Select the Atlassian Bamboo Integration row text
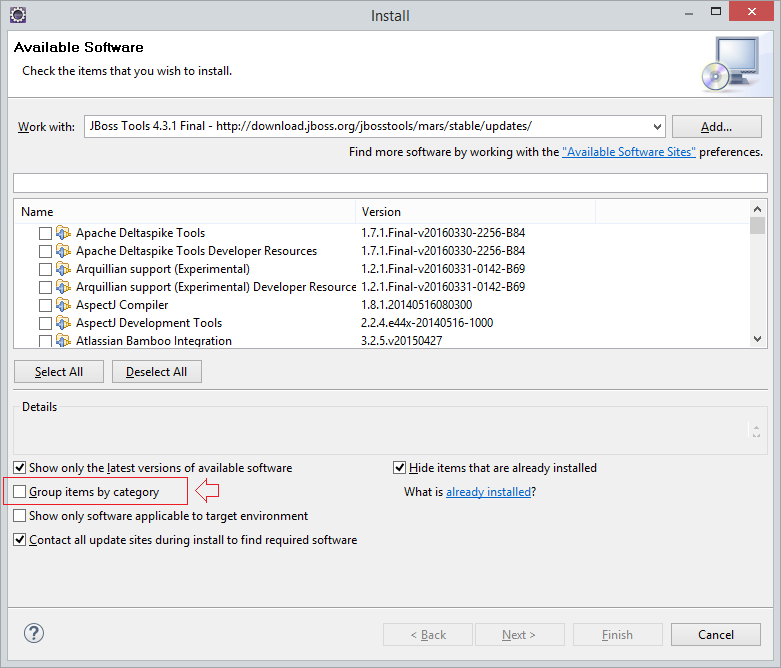This screenshot has width=781, height=668. (x=154, y=341)
